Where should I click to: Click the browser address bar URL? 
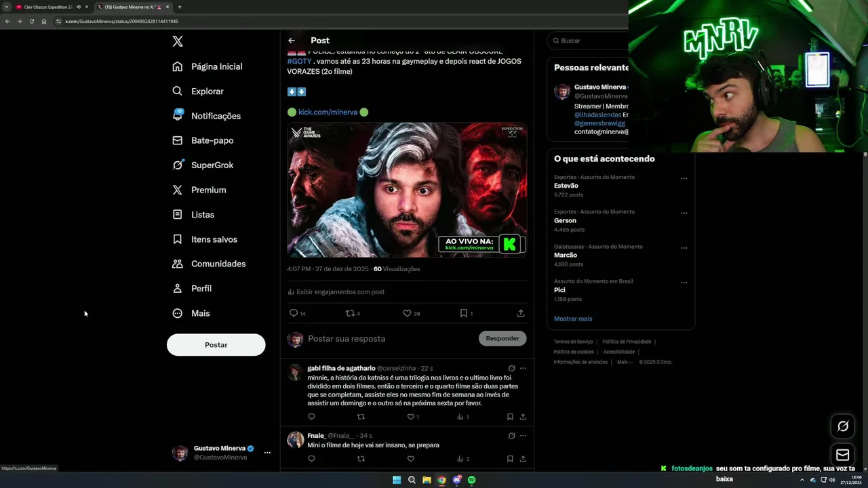tap(121, 22)
